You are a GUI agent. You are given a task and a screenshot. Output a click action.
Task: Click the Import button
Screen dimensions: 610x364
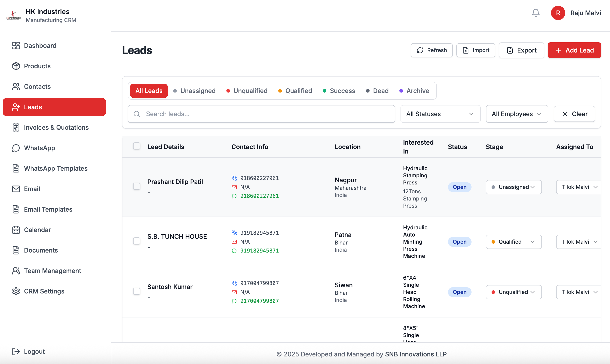pos(476,50)
